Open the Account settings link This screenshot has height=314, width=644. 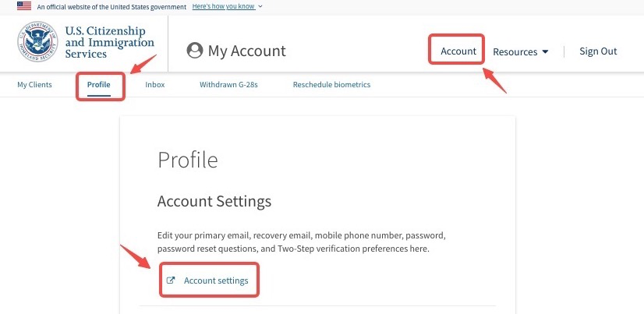tap(216, 280)
